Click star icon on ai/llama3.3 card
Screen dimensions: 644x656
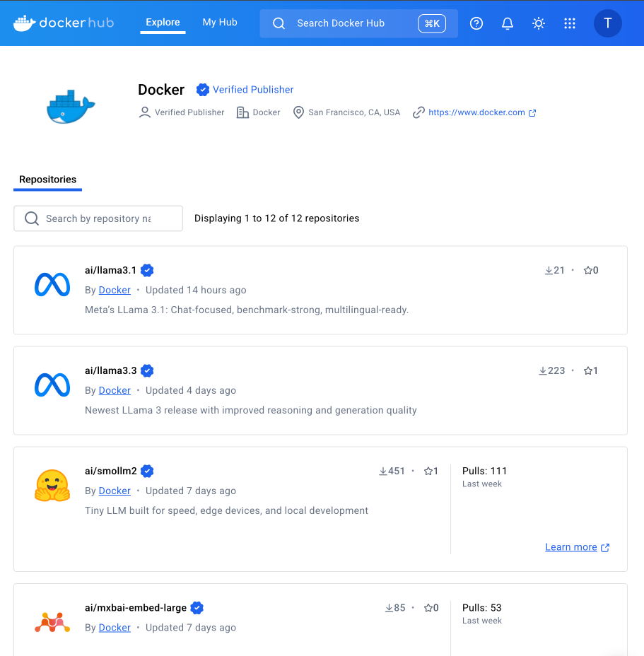[x=588, y=370]
